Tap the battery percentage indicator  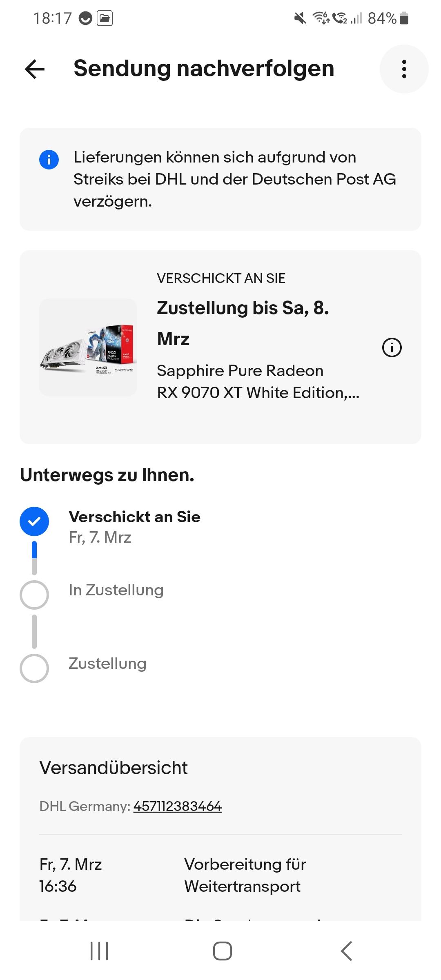point(382,18)
